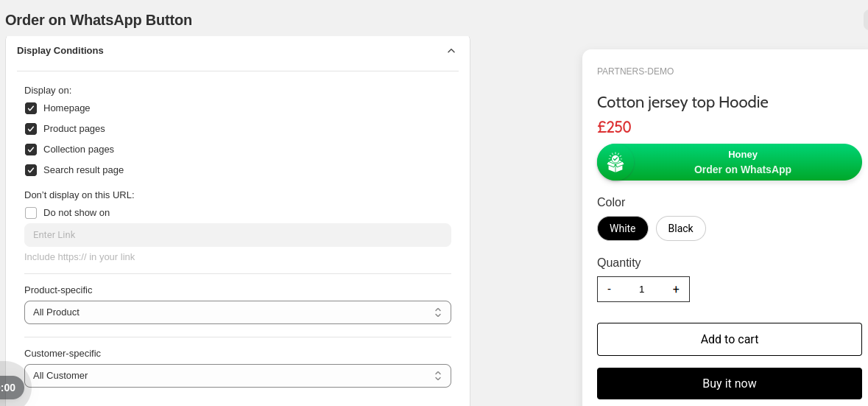Viewport: 868px width, 406px height.
Task: Open the Product-specific All Product dropdown
Action: point(238,312)
